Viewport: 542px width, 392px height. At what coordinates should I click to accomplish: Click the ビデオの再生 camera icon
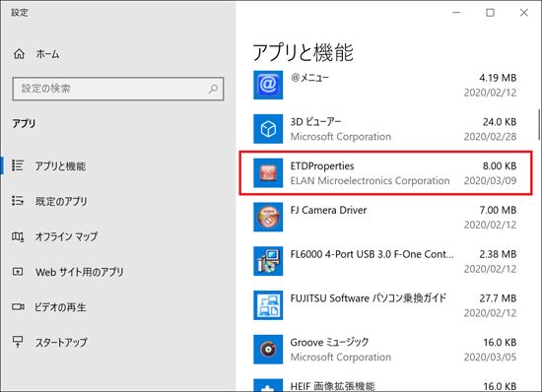click(x=18, y=306)
